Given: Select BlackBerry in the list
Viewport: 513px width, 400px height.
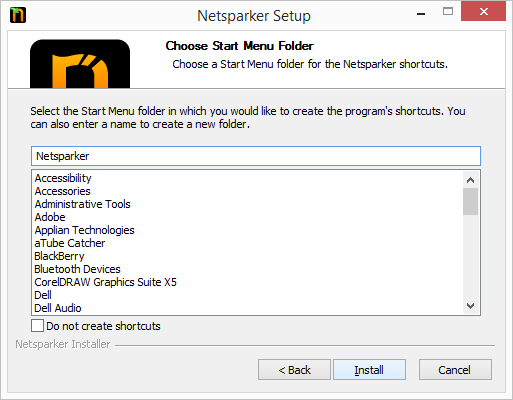Looking at the screenshot, I should [59, 256].
